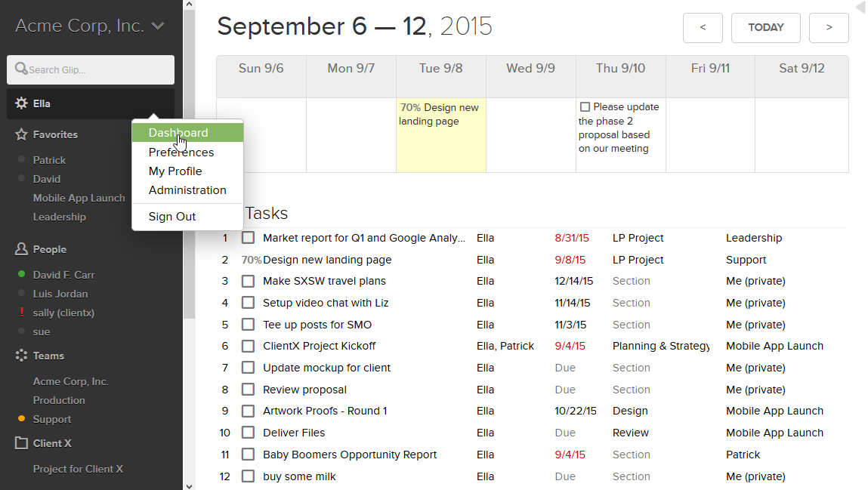868x490 pixels.
Task: Focus the Search Glip input field
Action: (98, 70)
